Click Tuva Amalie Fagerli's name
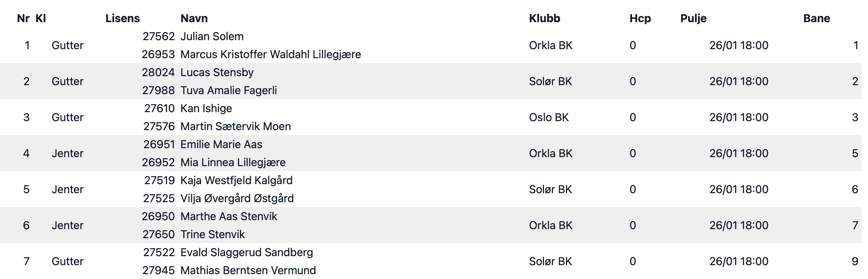This screenshot has height=279, width=868. pyautogui.click(x=229, y=90)
